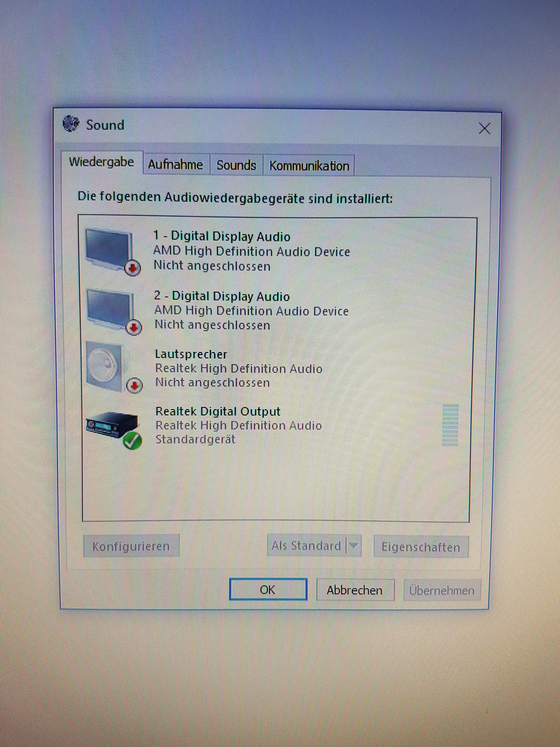Select the text '1 - Digital Display Audio'
Viewport: 560px width, 747px height.
tap(222, 236)
